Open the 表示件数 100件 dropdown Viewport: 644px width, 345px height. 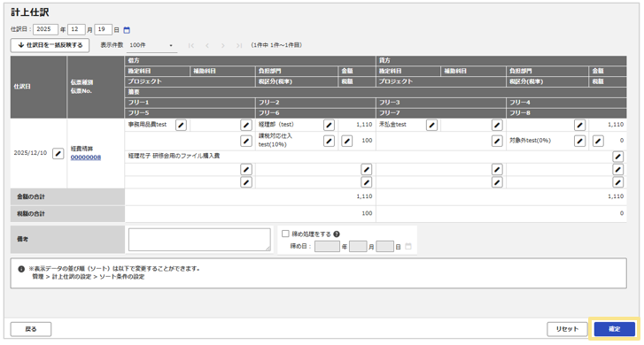click(151, 45)
